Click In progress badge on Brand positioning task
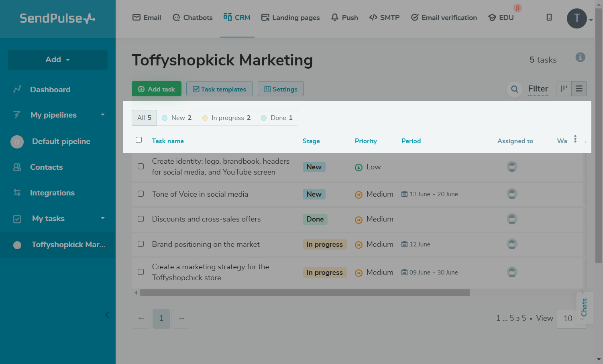 [325, 244]
